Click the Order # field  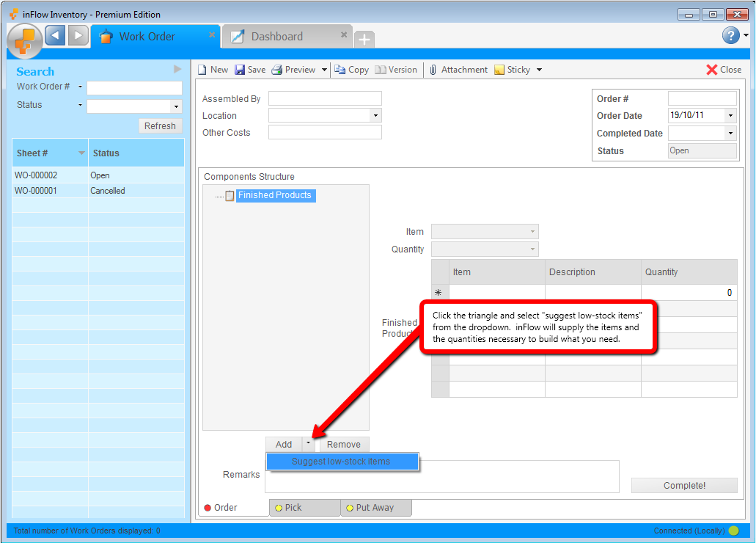click(x=702, y=98)
